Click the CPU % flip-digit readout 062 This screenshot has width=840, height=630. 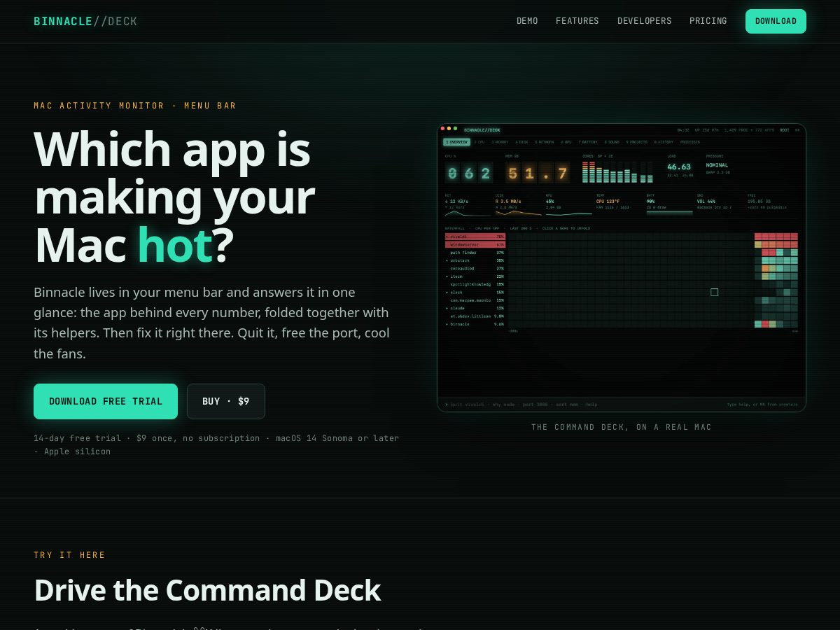[x=469, y=173]
